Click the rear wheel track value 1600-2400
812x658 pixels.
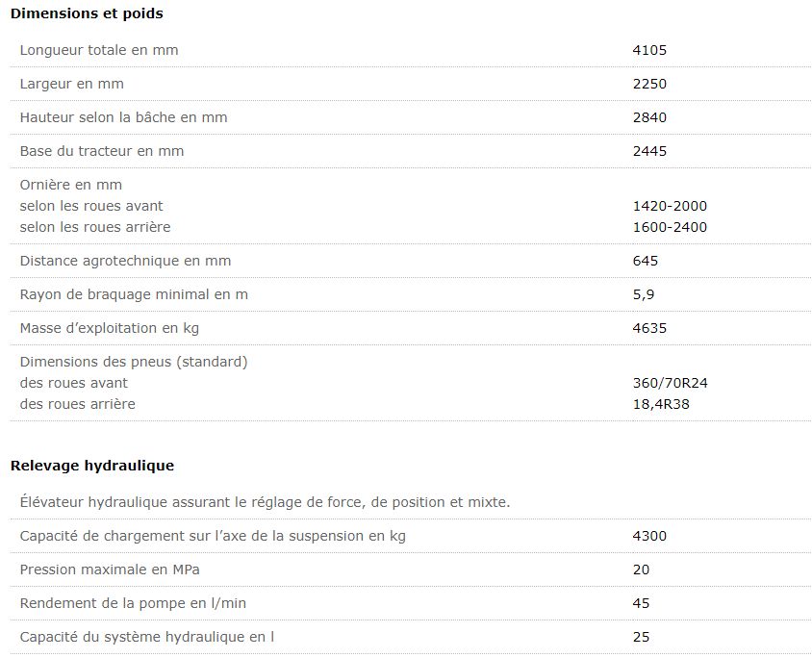(670, 227)
